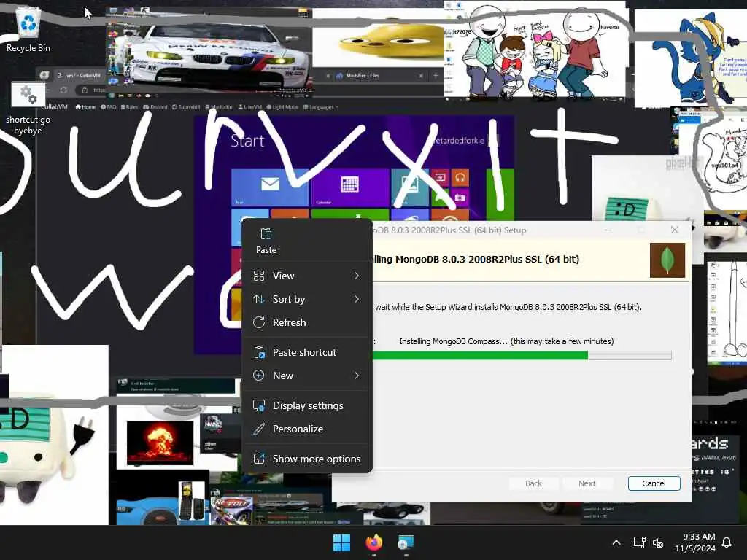
Task: Open the Sort by submenu
Action: click(307, 299)
